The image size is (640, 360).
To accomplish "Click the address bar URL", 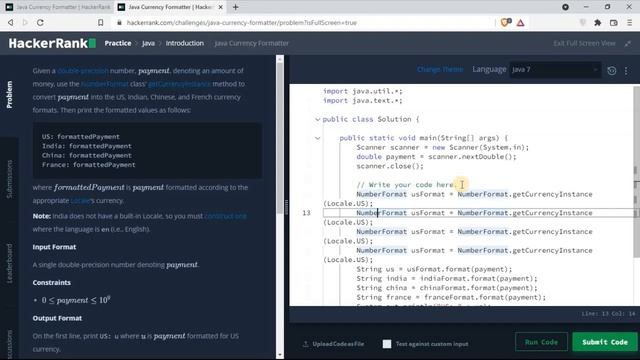I will (x=242, y=23).
